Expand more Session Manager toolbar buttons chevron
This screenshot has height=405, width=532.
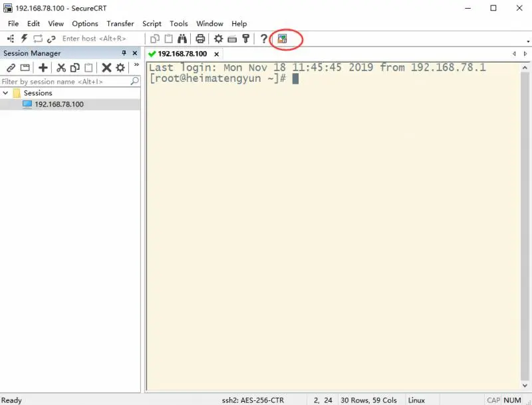[136, 65]
